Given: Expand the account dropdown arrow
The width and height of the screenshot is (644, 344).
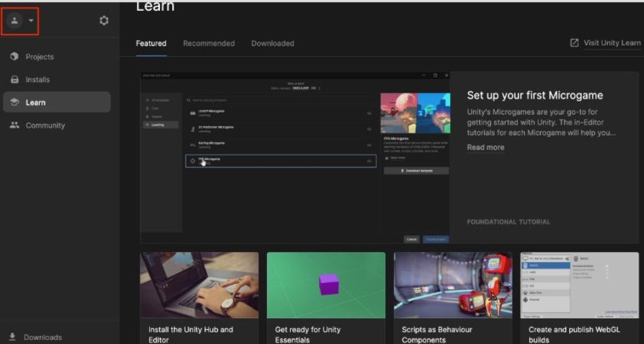Looking at the screenshot, I should [31, 21].
